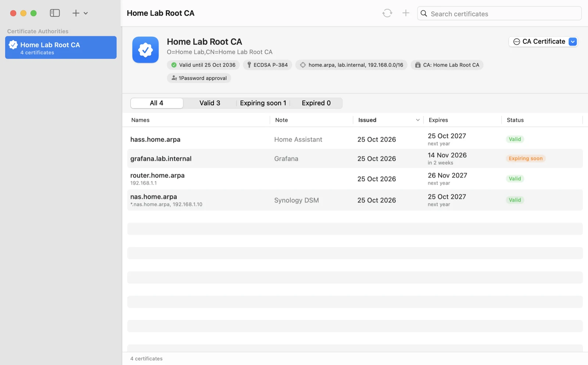Click the sidebar Home Lab Root CA badge icon

(13, 45)
